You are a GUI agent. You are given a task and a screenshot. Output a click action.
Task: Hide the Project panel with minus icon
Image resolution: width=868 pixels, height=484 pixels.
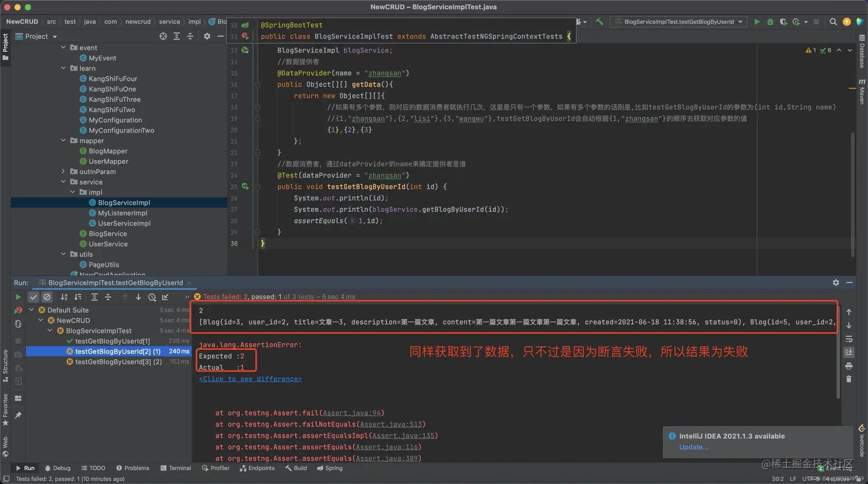(x=220, y=36)
